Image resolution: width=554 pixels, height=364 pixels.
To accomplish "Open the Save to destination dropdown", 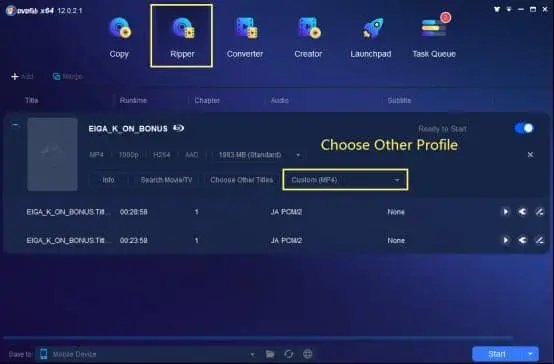I will (x=252, y=354).
